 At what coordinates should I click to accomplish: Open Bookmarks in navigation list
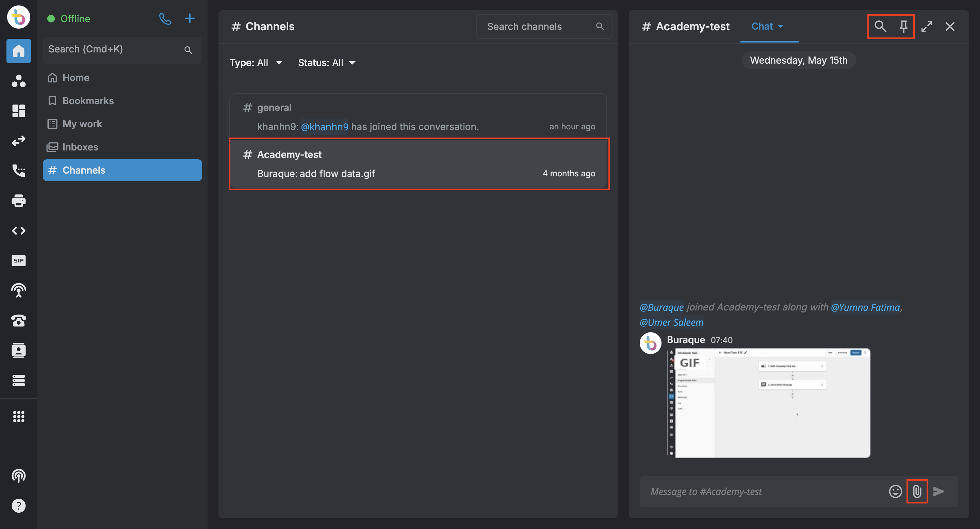point(122,101)
